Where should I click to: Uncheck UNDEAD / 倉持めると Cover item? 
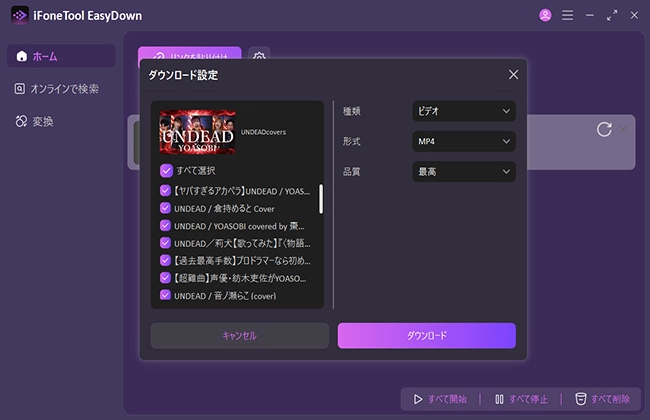165,208
